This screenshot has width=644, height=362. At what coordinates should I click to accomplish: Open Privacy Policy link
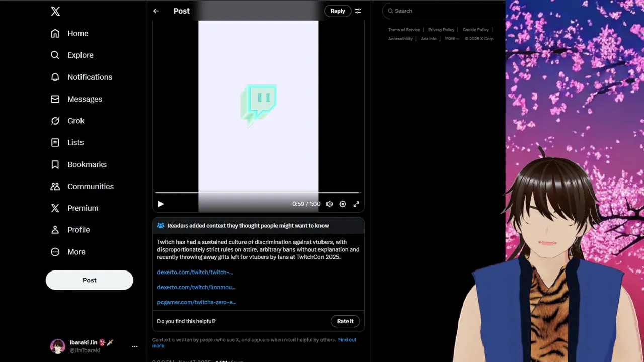pos(441,30)
